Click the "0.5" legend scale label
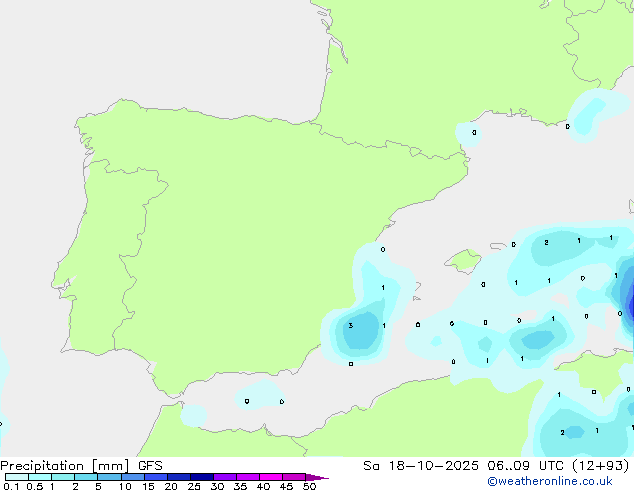 (35, 486)
